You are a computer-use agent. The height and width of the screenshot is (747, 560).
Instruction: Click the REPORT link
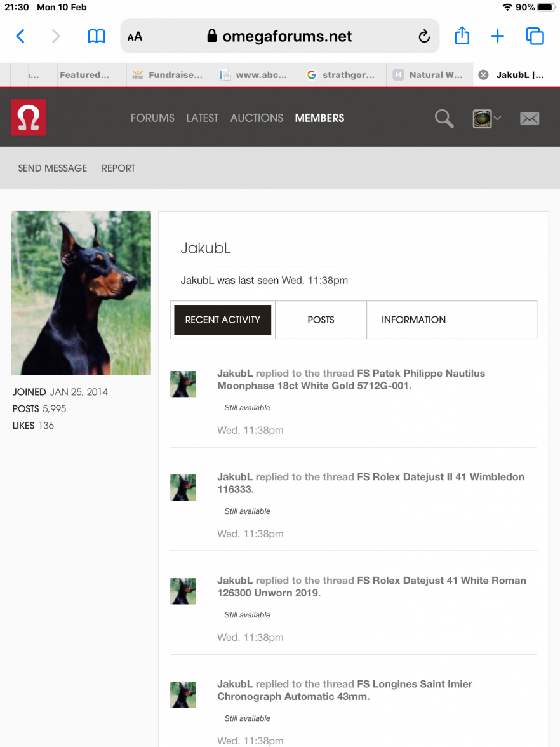point(118,168)
